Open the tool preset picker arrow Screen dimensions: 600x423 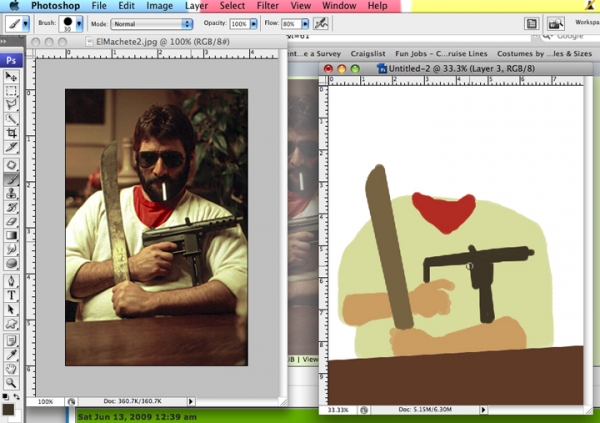click(25, 24)
